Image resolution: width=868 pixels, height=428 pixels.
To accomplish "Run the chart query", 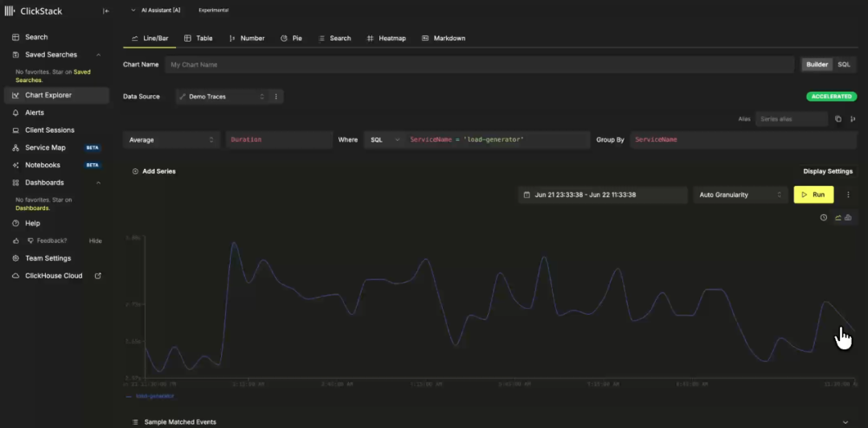I will [x=813, y=195].
